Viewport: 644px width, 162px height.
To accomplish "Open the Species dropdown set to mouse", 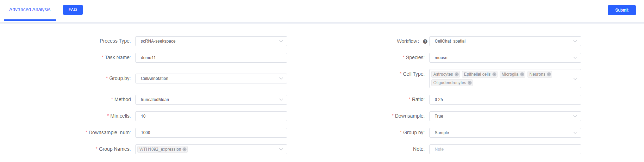I will (x=505, y=58).
